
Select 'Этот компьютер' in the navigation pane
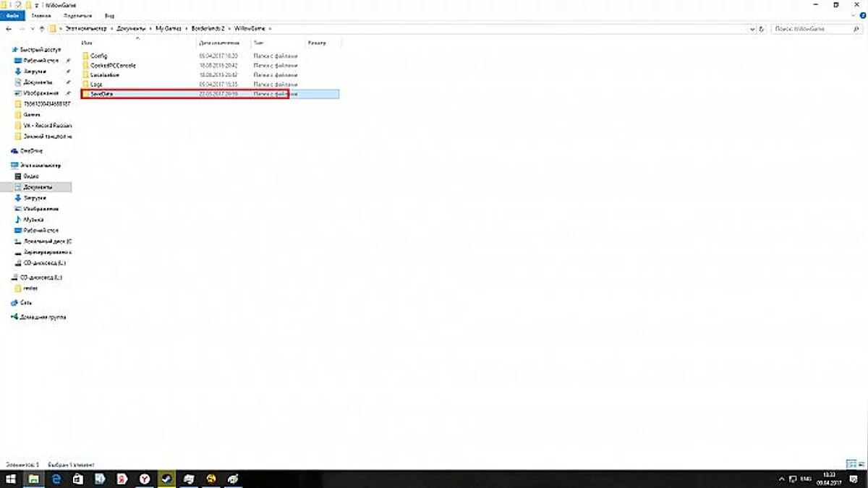(36, 166)
